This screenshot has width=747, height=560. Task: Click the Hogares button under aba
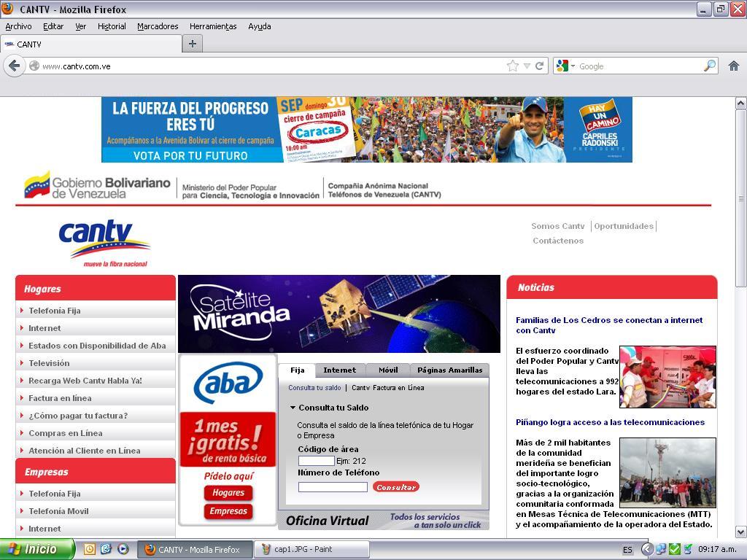tap(228, 493)
